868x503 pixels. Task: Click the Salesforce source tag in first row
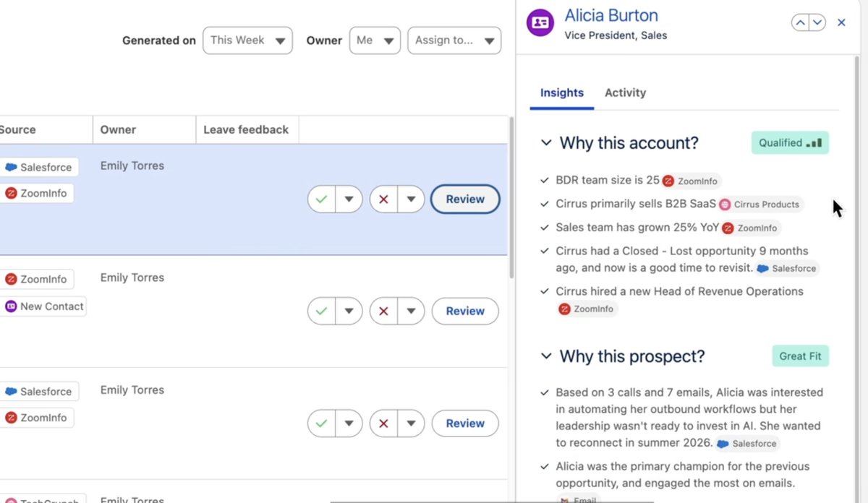38,167
